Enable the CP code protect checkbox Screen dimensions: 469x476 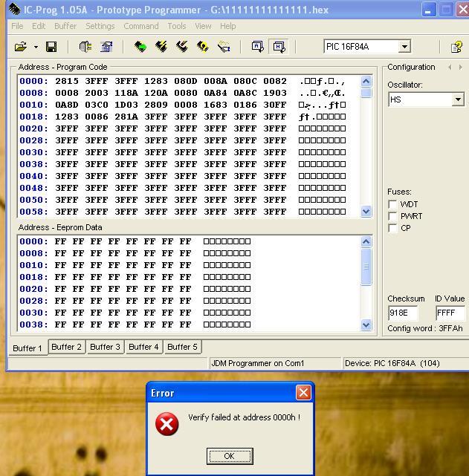click(392, 228)
